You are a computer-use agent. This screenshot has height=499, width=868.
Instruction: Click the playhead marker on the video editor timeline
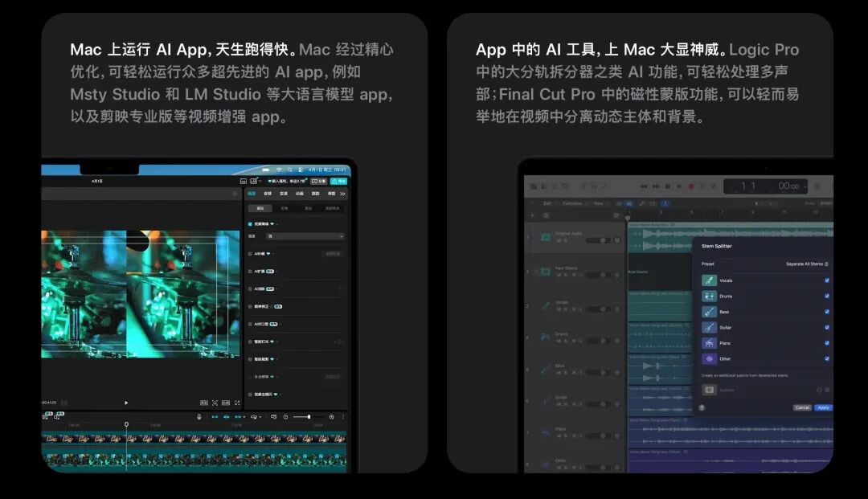[126, 424]
